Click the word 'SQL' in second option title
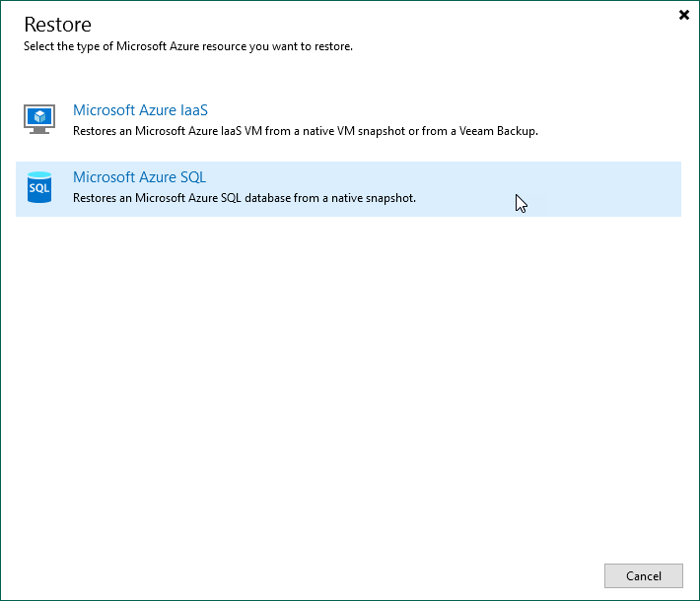Viewport: 700px width, 601px height. (x=190, y=177)
